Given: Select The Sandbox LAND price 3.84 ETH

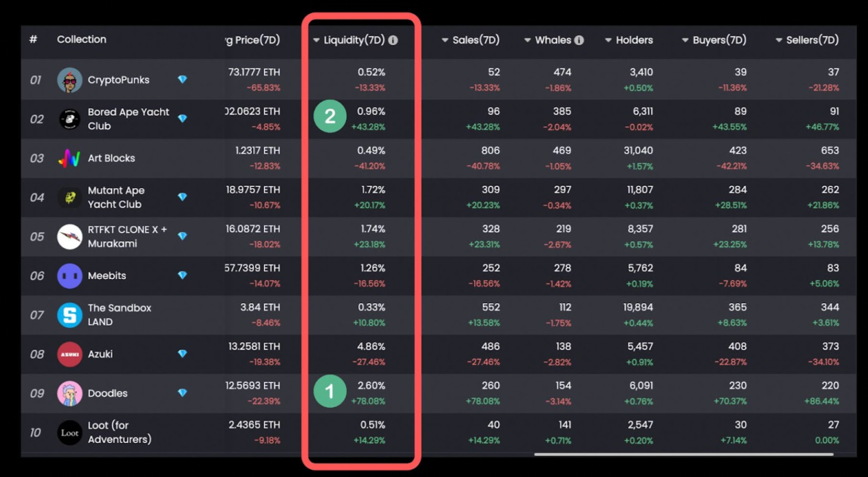Looking at the screenshot, I should click(x=260, y=307).
